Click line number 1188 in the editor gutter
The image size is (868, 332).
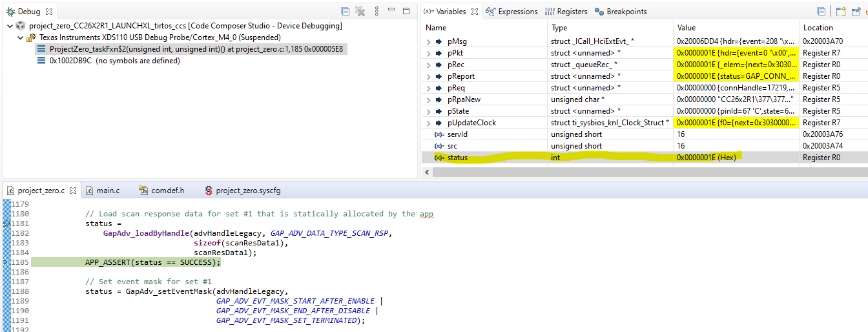point(21,291)
